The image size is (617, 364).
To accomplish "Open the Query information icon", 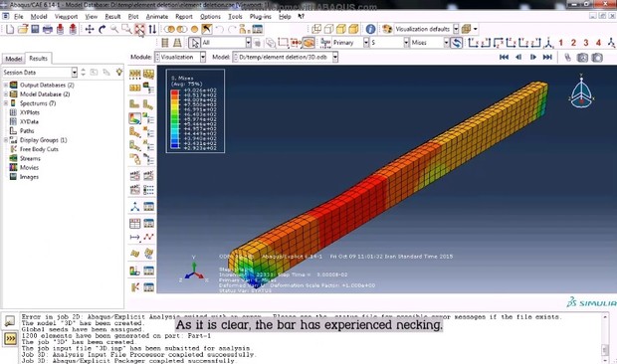I will pyautogui.click(x=370, y=29).
